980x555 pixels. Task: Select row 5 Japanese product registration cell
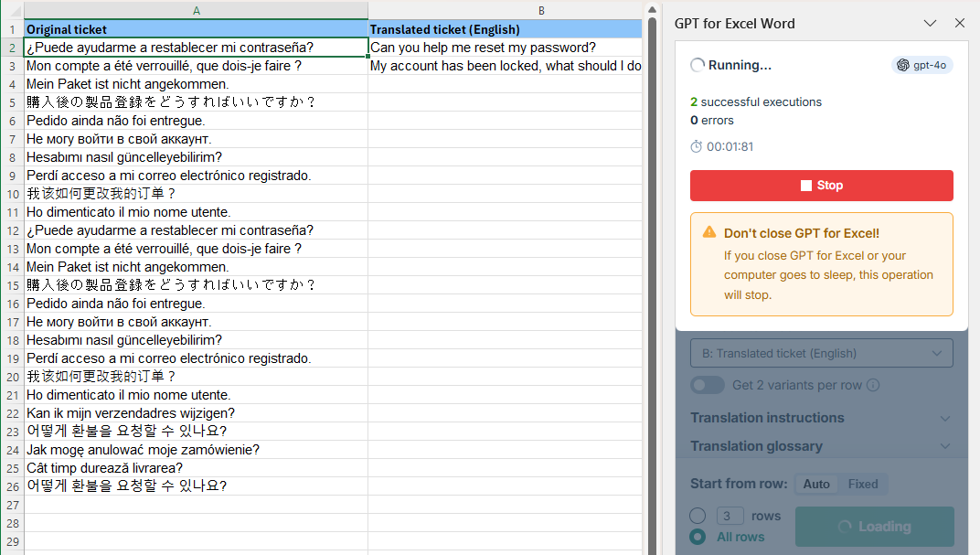pos(197,102)
